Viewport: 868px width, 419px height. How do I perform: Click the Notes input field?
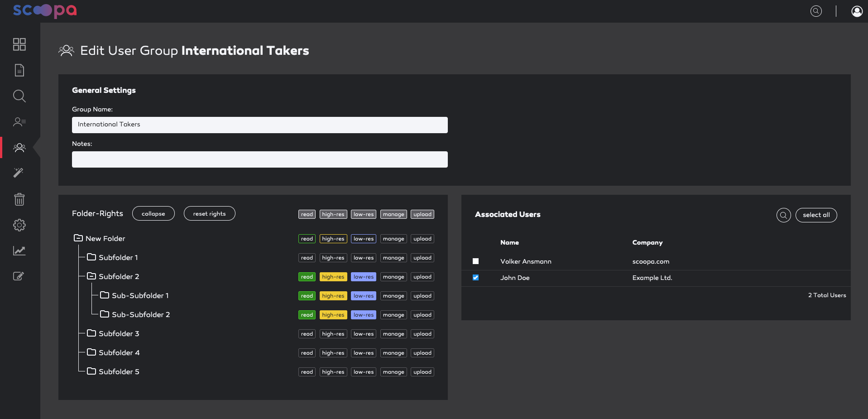coord(260,159)
